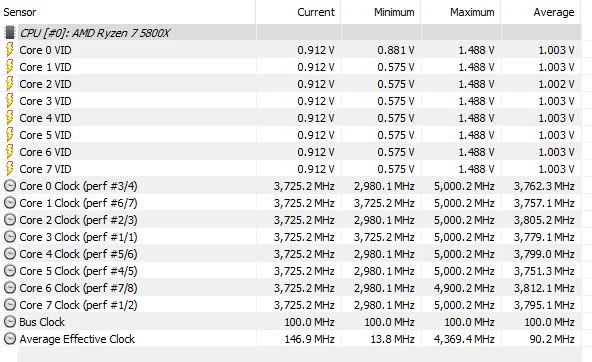This screenshot has width=592, height=362.
Task: Click Average Effective Clock minimum 13.8 MHz
Action: (x=392, y=339)
